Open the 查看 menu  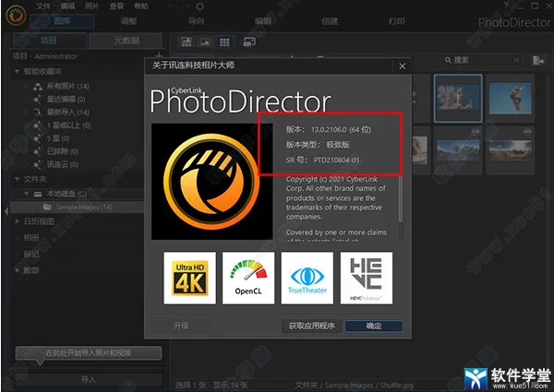[116, 6]
